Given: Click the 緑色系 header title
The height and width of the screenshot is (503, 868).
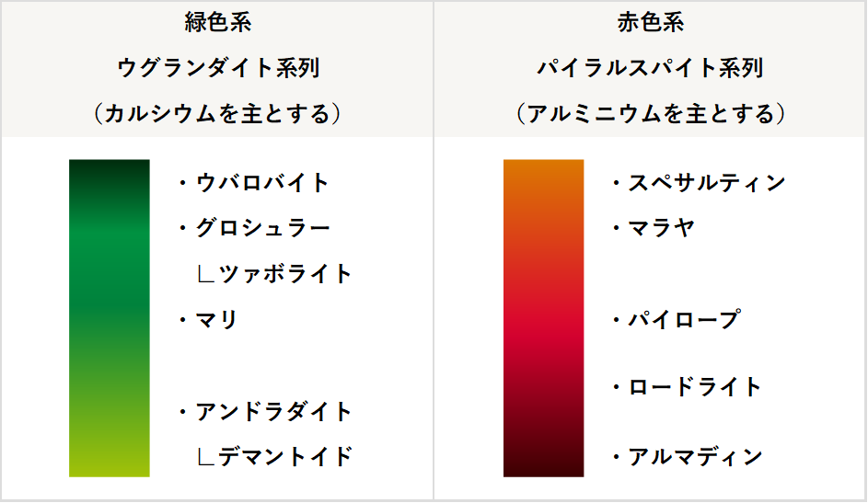Looking at the screenshot, I should pos(217,23).
